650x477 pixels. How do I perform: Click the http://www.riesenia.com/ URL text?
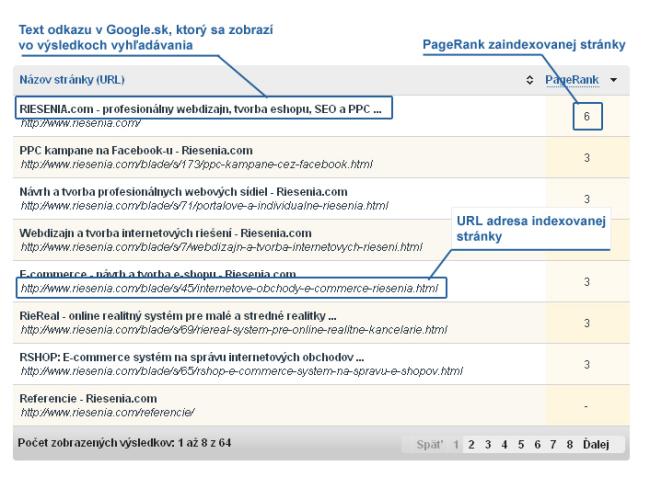tap(81, 123)
